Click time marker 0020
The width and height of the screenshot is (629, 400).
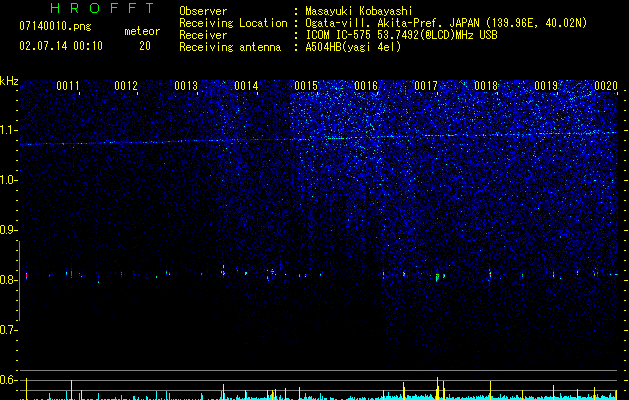(x=606, y=86)
